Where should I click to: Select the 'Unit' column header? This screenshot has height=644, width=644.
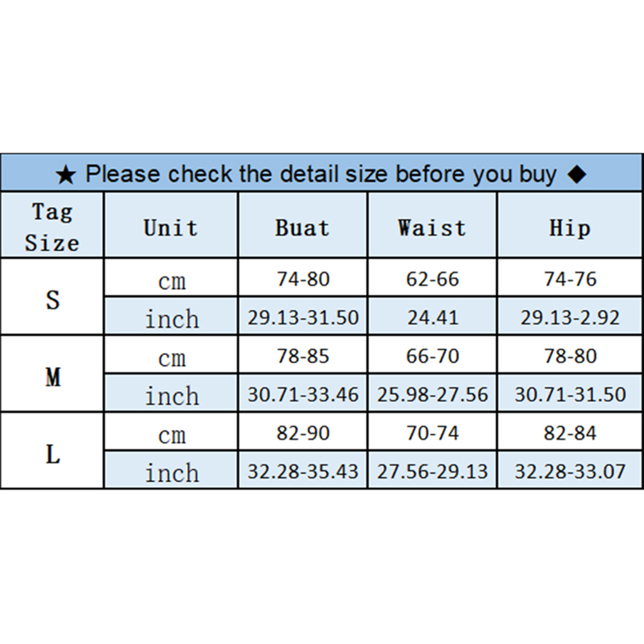coord(171,228)
